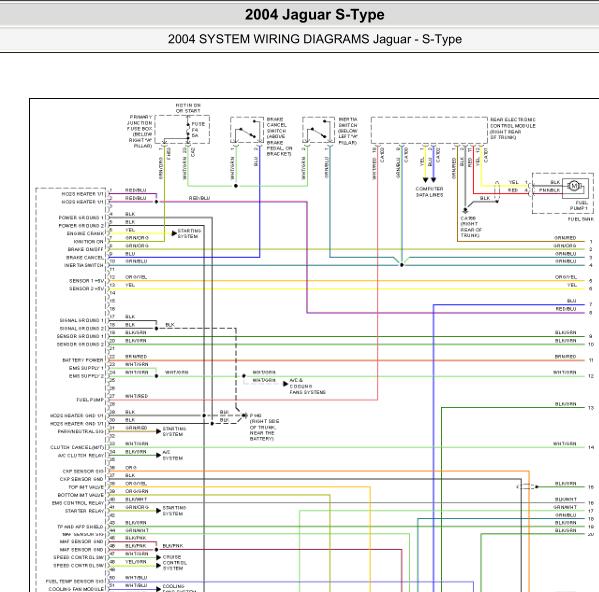Click the "2004 SYSTEM WIRING DIAGRAMS Jaguar - S-Type" subtitle
The height and width of the screenshot is (592, 599).
coord(315,39)
